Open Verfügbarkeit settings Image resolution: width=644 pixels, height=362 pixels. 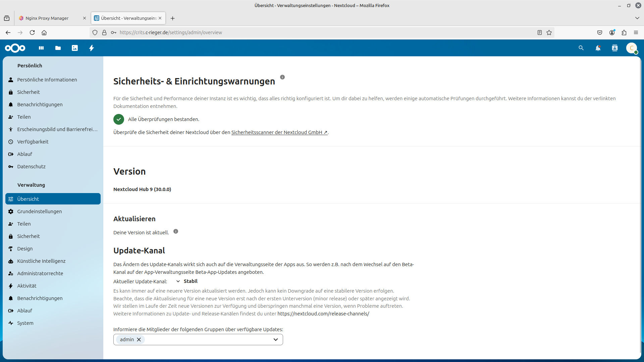click(x=53, y=142)
